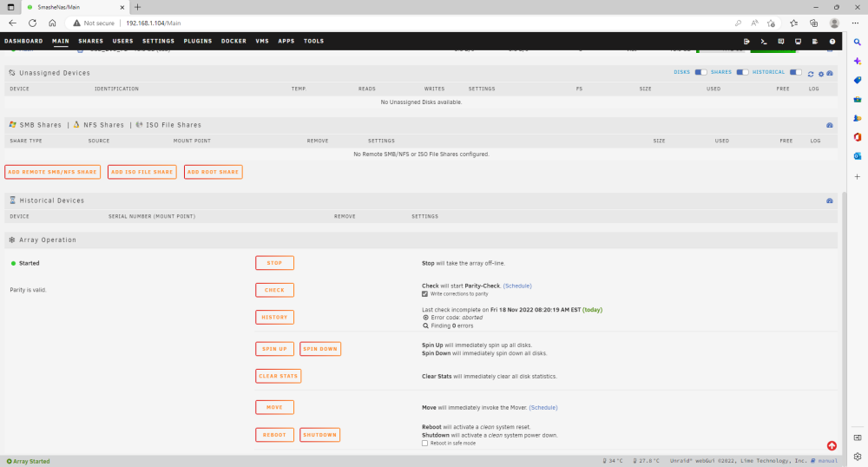Open the Shares menu tab
The height and width of the screenshot is (467, 868).
pyautogui.click(x=91, y=41)
